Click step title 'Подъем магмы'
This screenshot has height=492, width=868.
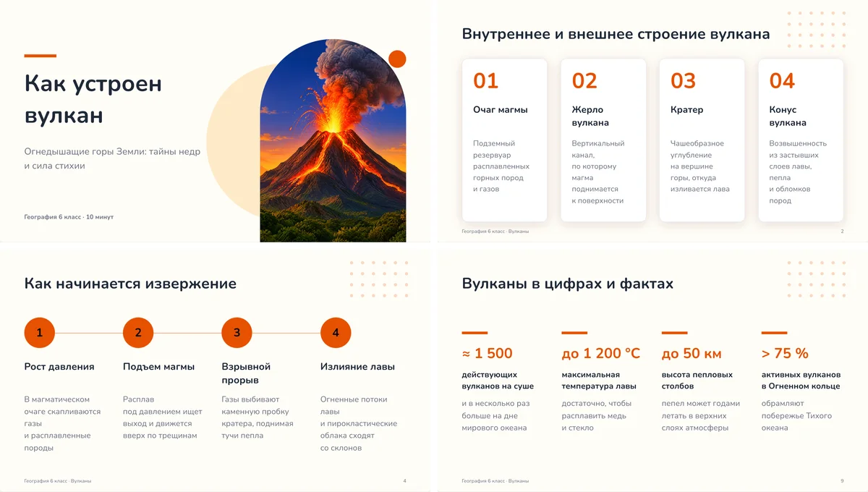158,367
